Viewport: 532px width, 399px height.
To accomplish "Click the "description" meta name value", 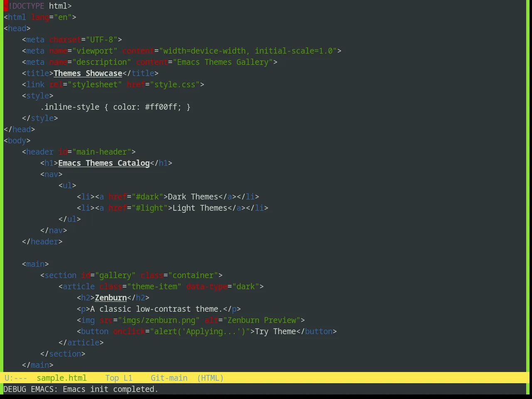I will (101, 62).
